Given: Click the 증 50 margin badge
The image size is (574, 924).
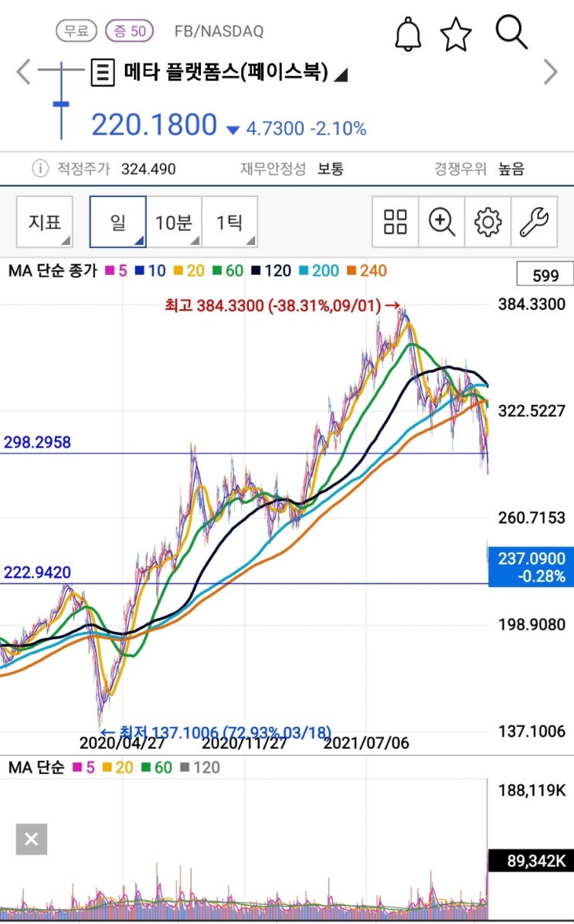Looking at the screenshot, I should point(130,31).
